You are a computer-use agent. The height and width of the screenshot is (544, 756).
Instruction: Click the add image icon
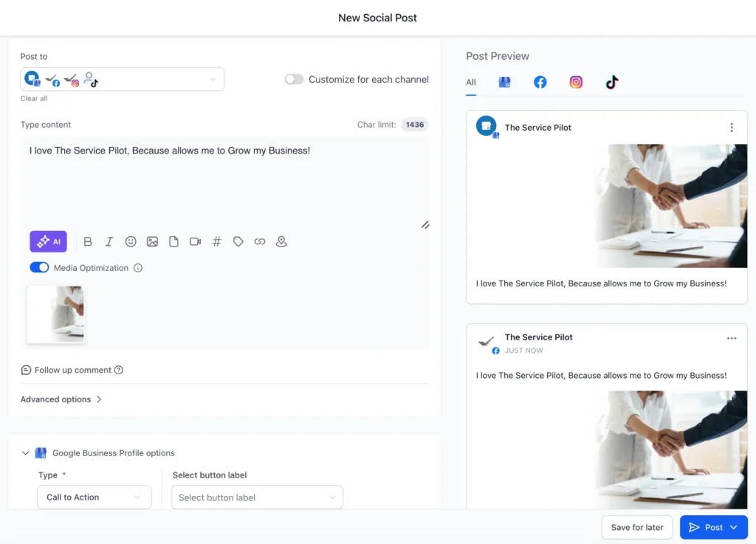point(152,241)
